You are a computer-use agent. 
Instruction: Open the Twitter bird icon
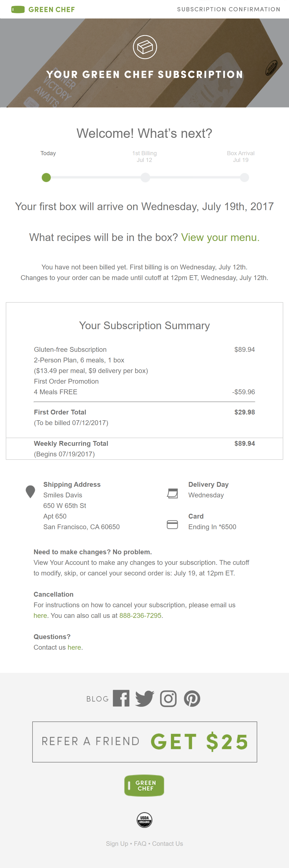(x=144, y=699)
